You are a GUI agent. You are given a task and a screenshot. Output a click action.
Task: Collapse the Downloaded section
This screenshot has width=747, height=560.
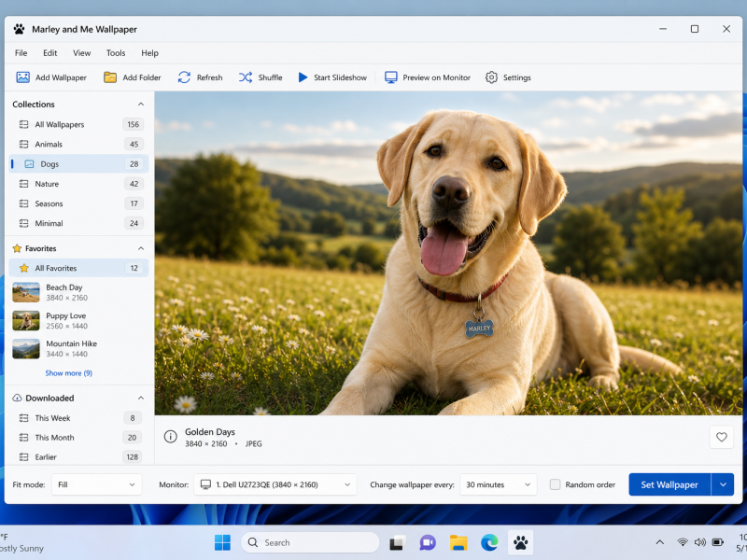pos(141,398)
